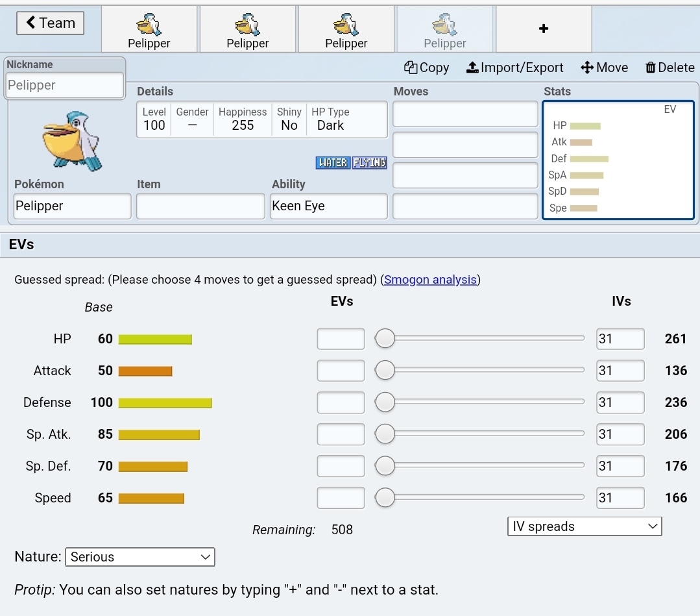700x616 pixels.
Task: Click the Team back button
Action: pyautogui.click(x=50, y=23)
